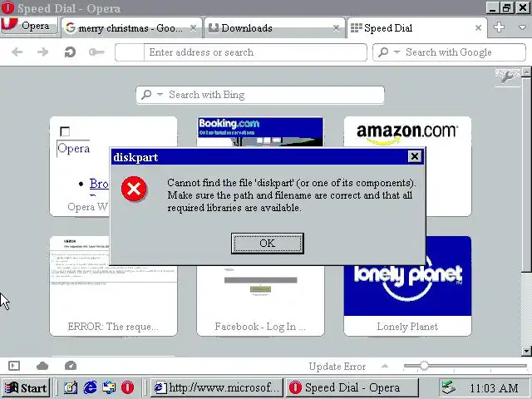Click OK in the diskpart error dialog

pos(268,244)
